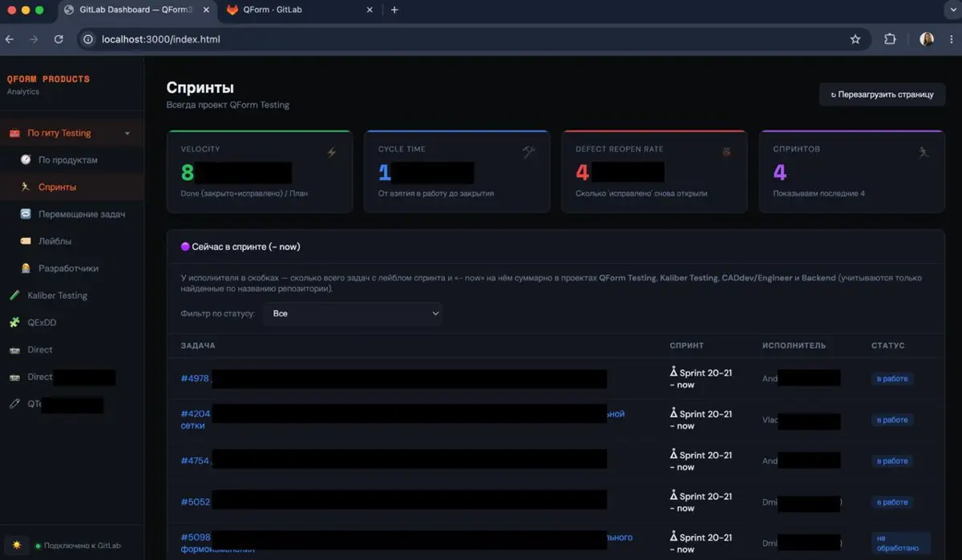Click the ИСПОЛНИТЕЛЬ column header
This screenshot has width=962, height=560.
pyautogui.click(x=794, y=345)
